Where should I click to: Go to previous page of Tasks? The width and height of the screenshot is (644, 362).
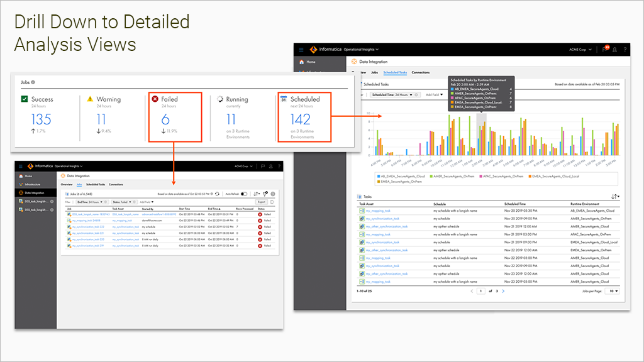pyautogui.click(x=472, y=291)
